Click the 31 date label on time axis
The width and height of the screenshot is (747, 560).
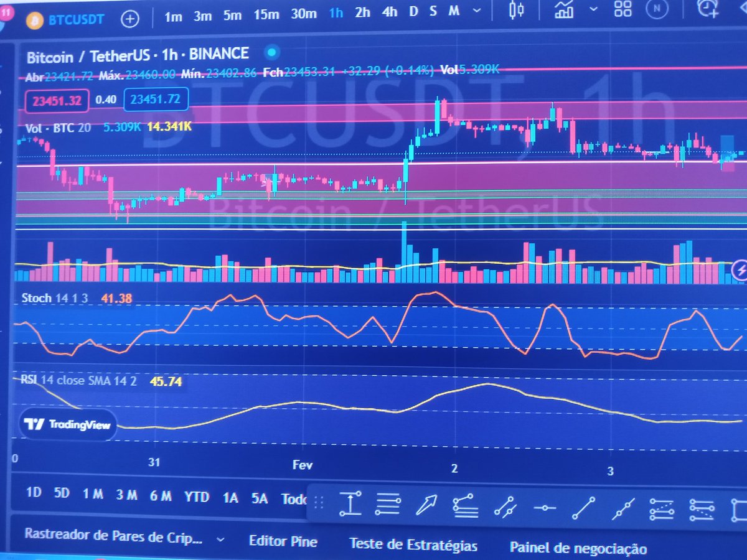155,462
